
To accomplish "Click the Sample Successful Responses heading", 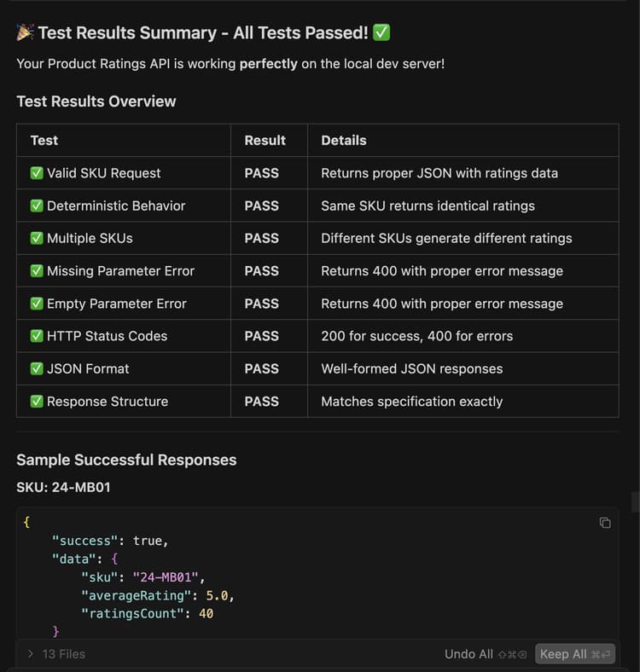I will point(126,460).
